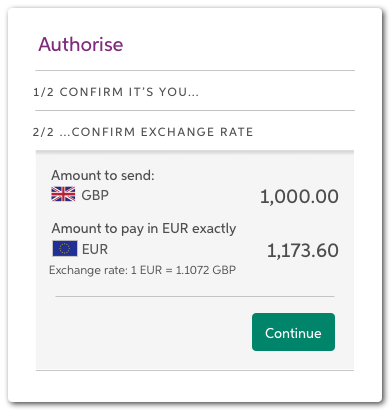
Task: Click Amount to pay in EUR exactly label
Action: (144, 229)
